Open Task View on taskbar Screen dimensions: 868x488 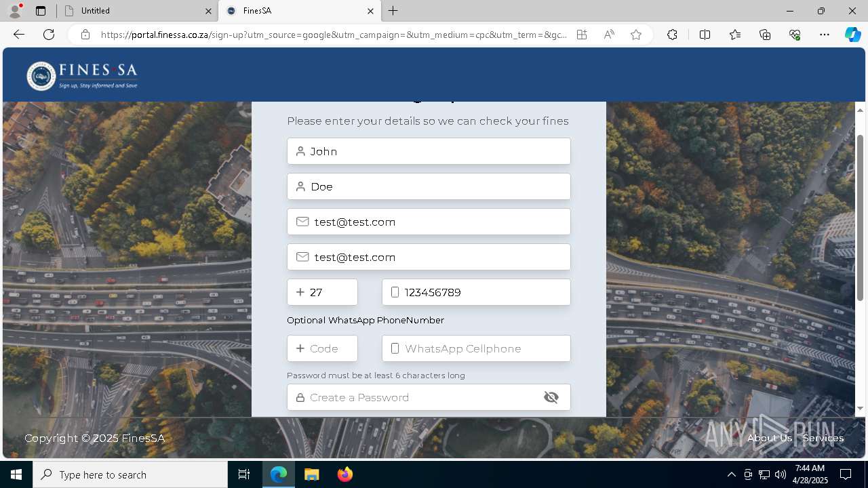tap(244, 474)
